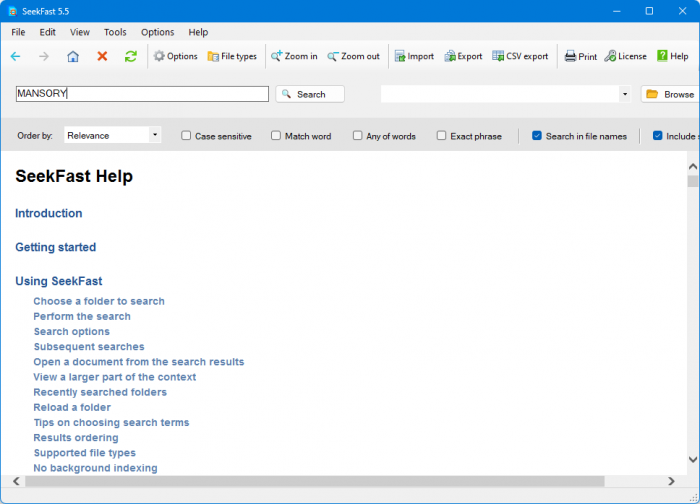Open the Edit menu

[47, 32]
